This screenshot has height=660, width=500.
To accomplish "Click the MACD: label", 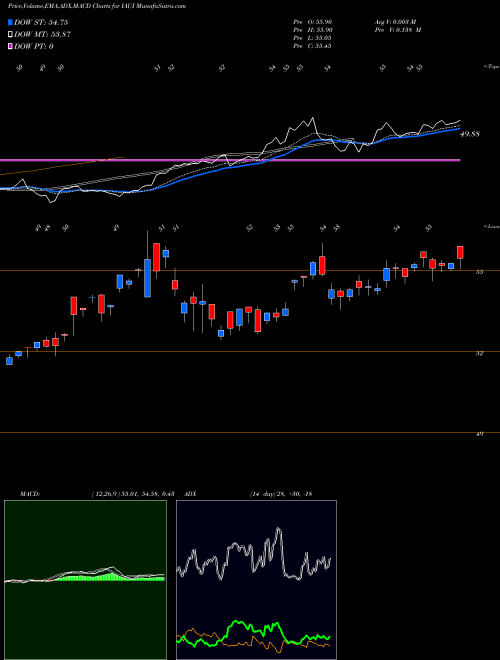I will pos(29,494).
